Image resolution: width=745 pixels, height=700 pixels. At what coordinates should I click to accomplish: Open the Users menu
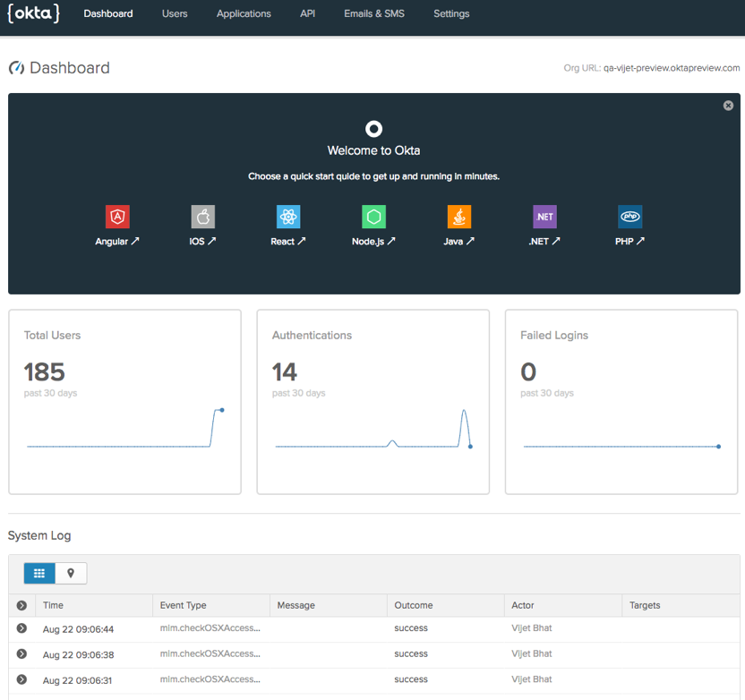tap(175, 13)
